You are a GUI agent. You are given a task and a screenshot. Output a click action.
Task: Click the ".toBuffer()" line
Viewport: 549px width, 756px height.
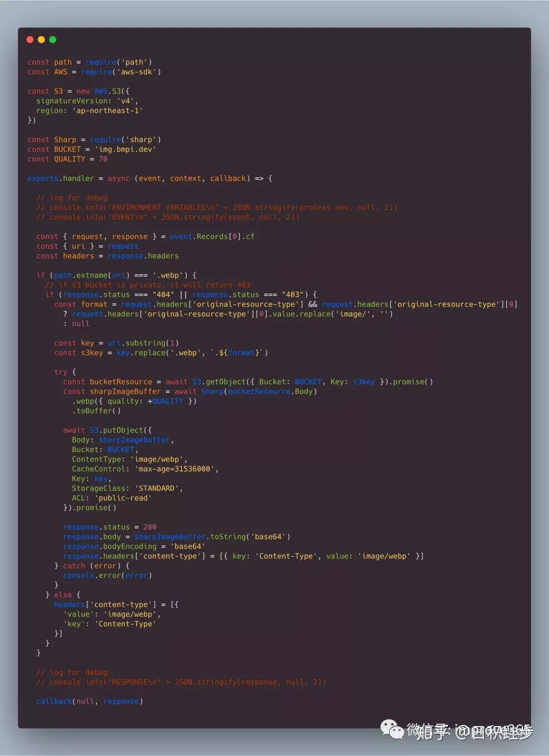97,411
